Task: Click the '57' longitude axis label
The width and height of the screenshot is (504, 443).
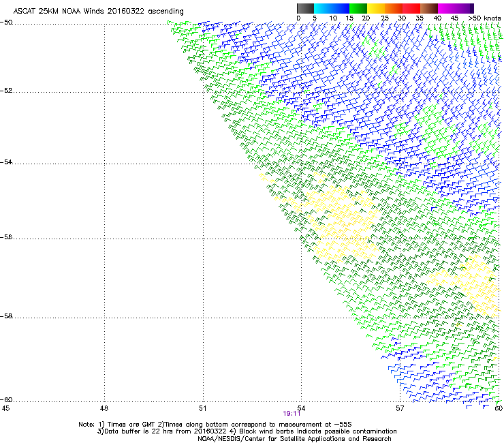Action: coord(400,408)
